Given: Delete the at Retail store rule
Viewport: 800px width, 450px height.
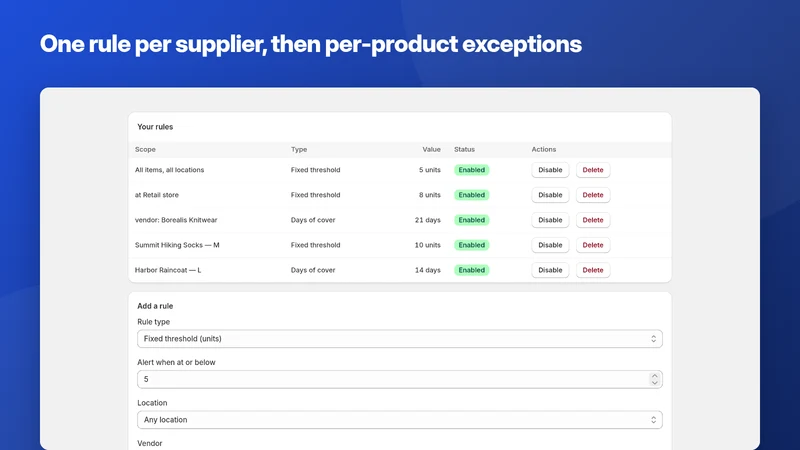Looking at the screenshot, I should click(x=593, y=195).
